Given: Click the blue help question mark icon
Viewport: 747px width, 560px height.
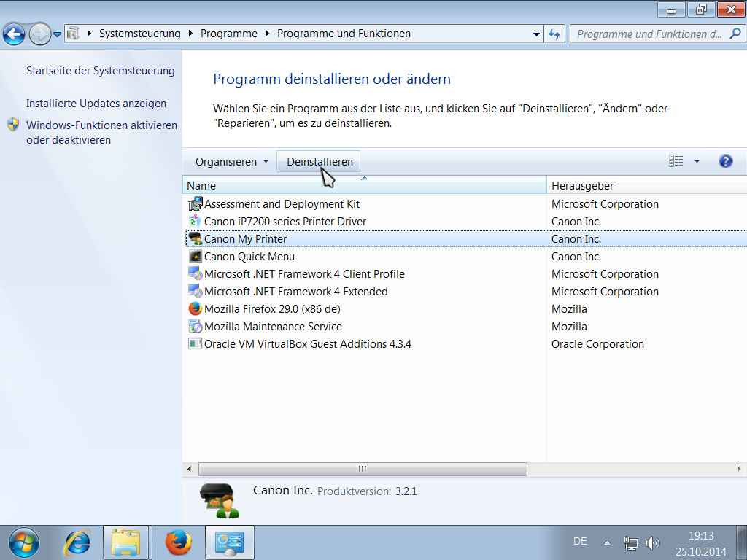Looking at the screenshot, I should pyautogui.click(x=726, y=161).
